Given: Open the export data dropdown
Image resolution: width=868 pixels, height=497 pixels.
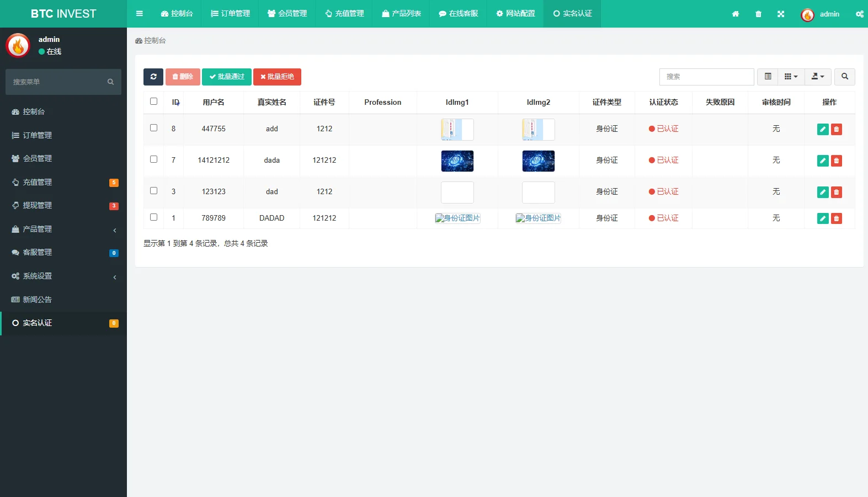Looking at the screenshot, I should pos(818,77).
